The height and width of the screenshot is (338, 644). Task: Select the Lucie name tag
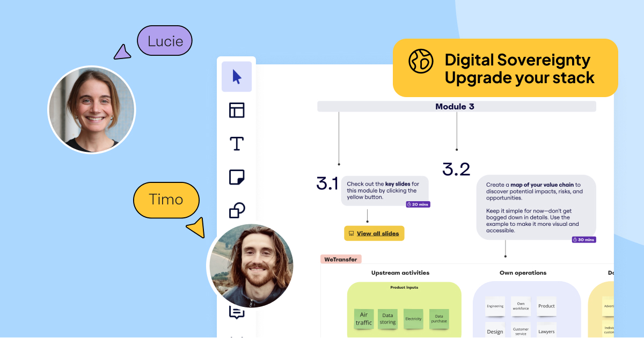click(165, 41)
